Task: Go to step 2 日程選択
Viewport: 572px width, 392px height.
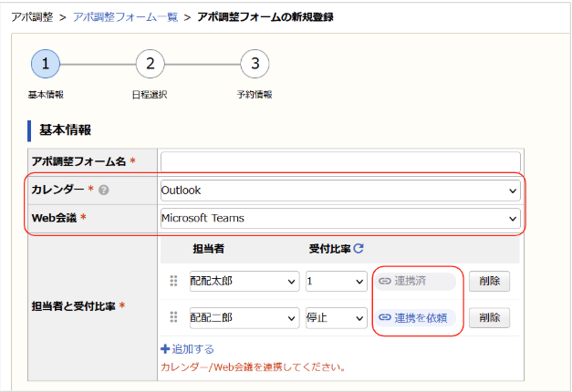Action: point(150,64)
